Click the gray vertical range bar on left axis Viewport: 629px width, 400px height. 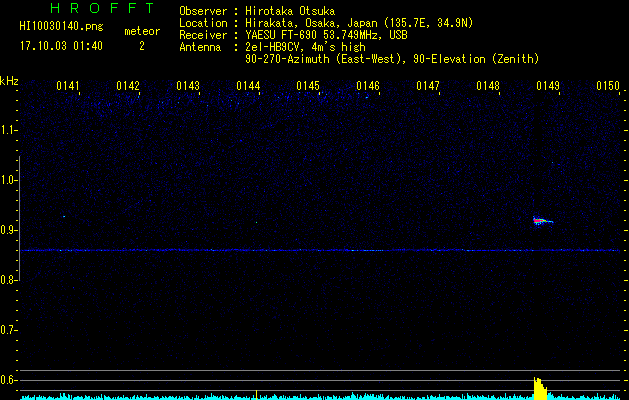click(20, 218)
